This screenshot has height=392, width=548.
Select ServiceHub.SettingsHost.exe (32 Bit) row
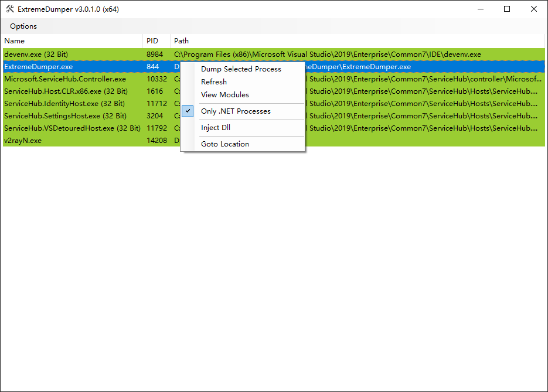pos(274,115)
